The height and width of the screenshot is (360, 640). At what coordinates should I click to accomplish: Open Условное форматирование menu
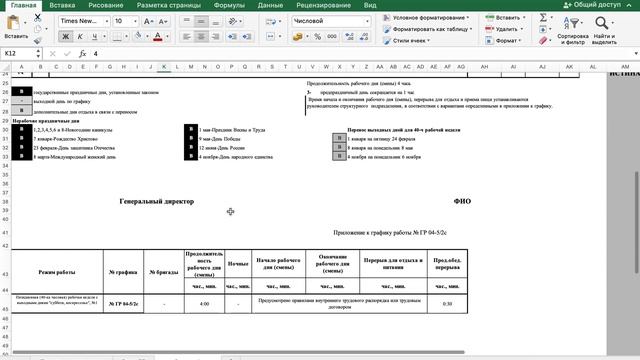(426, 18)
